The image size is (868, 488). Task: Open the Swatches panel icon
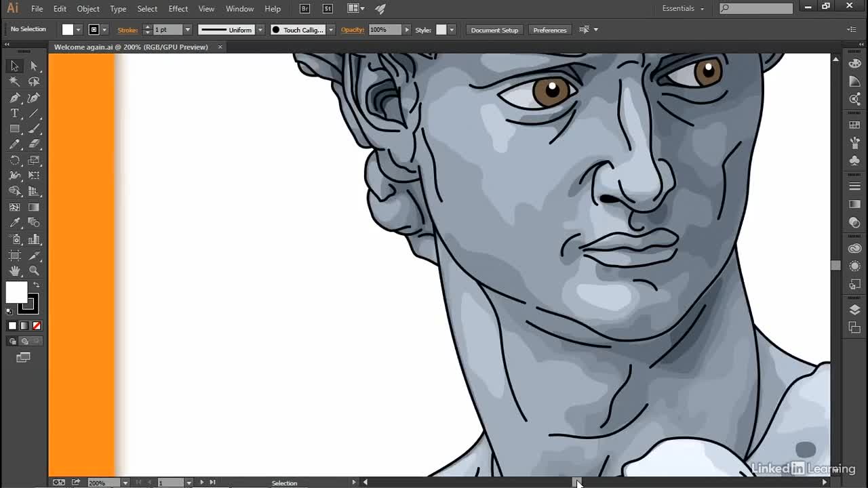coord(854,125)
